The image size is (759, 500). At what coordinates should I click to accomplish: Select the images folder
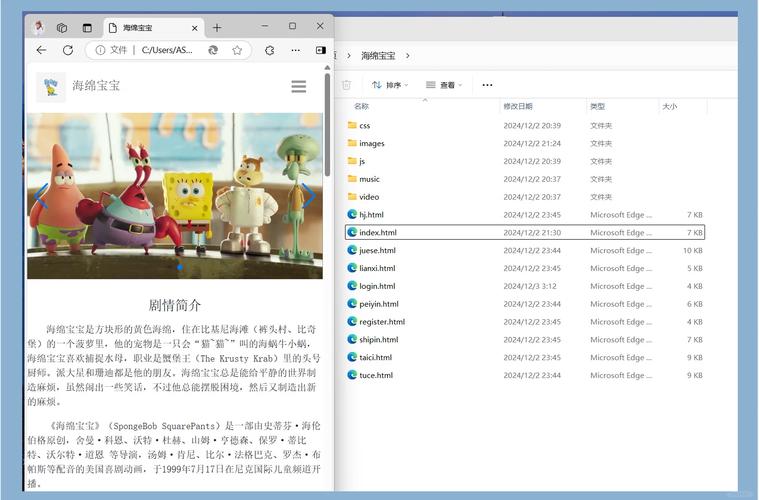click(x=525, y=143)
